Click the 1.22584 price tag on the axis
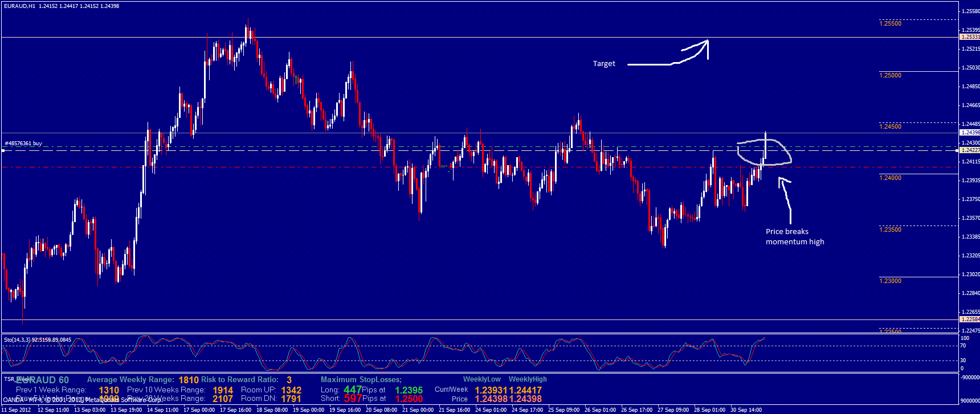The height and width of the screenshot is (414, 980). [x=969, y=319]
